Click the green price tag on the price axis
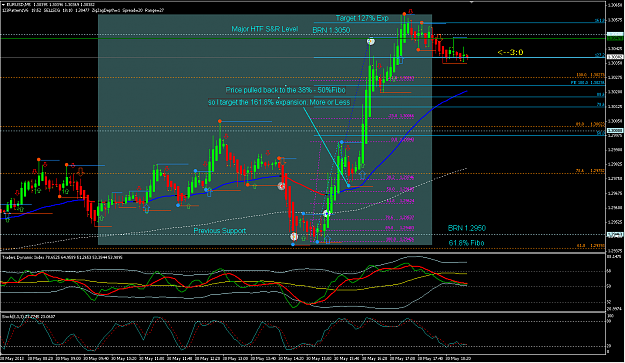 point(615,39)
